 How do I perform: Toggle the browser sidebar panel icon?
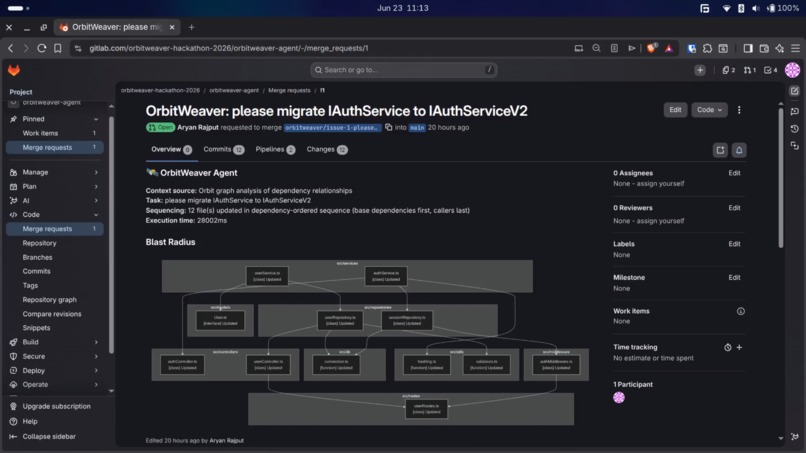coord(748,48)
